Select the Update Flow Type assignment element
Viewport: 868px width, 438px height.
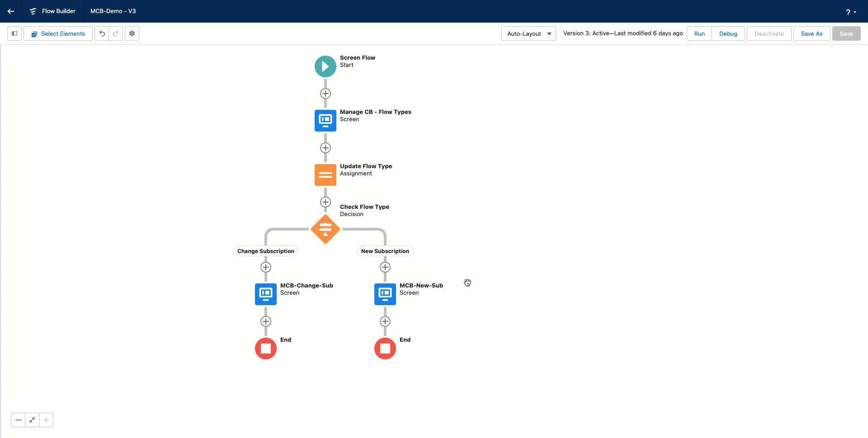tap(325, 175)
